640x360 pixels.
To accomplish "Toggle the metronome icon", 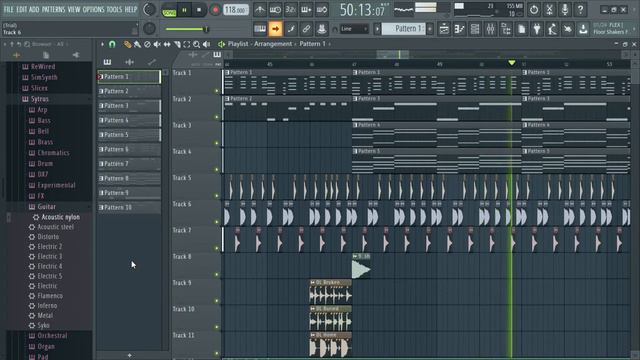I will (x=260, y=9).
